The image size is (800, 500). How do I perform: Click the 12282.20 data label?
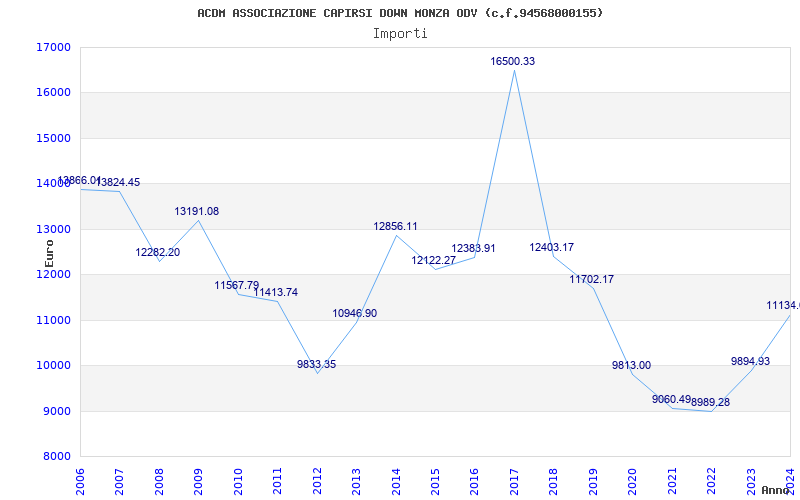158,252
